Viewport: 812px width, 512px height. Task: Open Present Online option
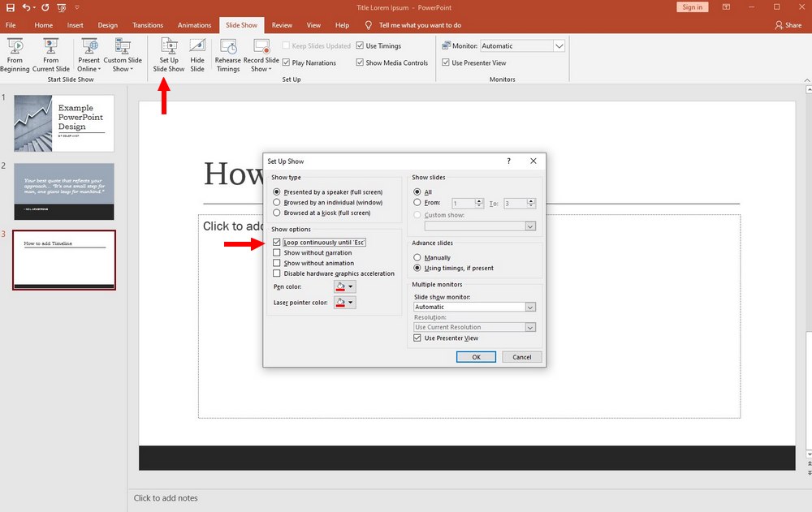click(89, 55)
